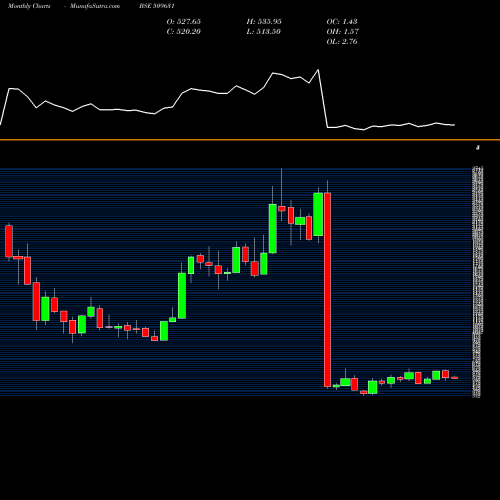Click the open value 'O: 527.65'
This screenshot has width=500, height=500.
coord(184,21)
